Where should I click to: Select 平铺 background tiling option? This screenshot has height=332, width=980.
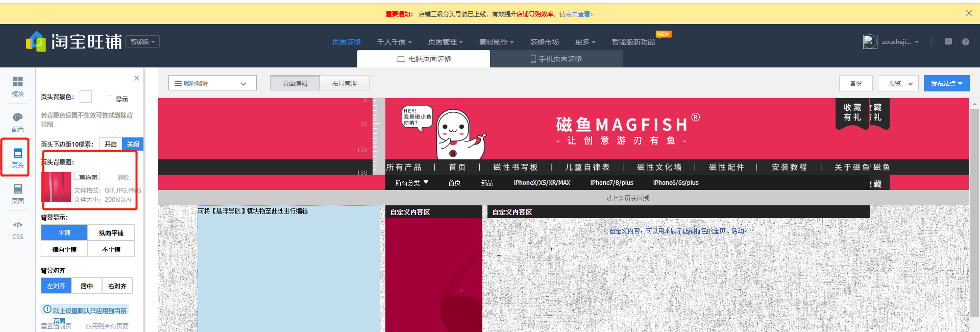64,233
